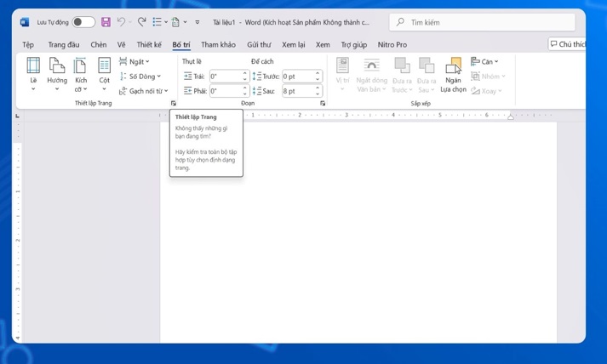This screenshot has width=607, height=364.
Task: Open the Thiết lập Trang dialog launcher
Action: (174, 104)
